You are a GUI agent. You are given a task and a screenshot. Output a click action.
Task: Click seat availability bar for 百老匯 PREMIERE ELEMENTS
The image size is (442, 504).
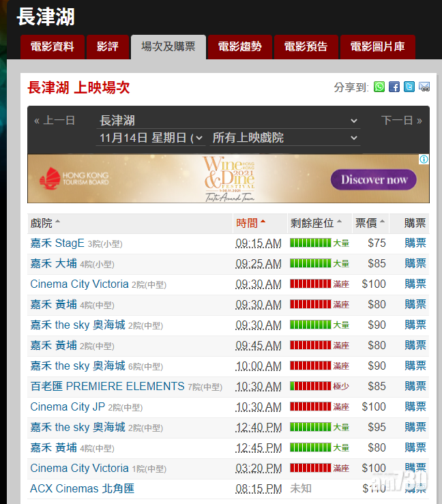310,386
